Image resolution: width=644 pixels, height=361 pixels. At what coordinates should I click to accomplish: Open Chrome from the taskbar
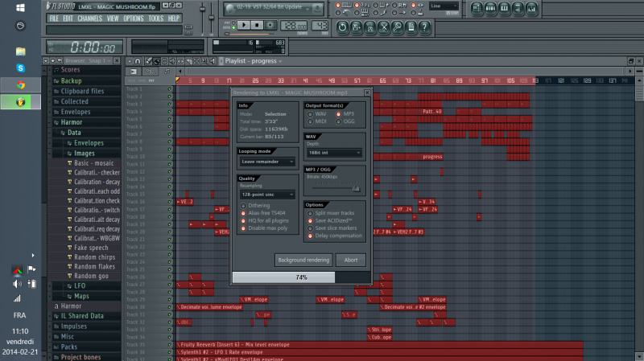pyautogui.click(x=21, y=85)
